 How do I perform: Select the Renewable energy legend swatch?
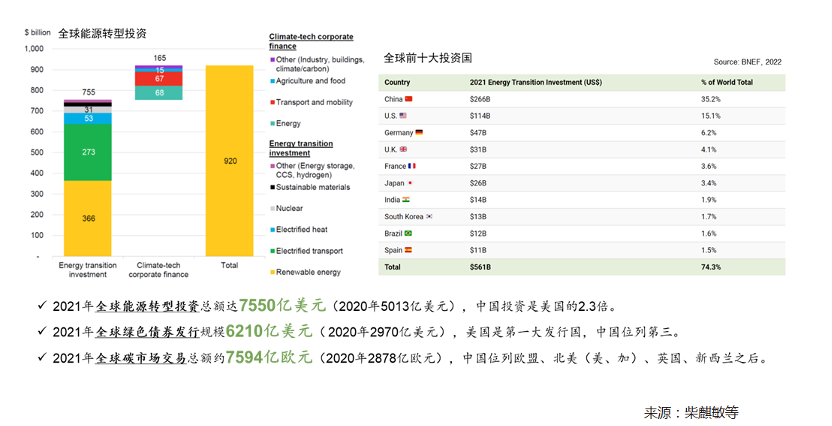pos(272,271)
